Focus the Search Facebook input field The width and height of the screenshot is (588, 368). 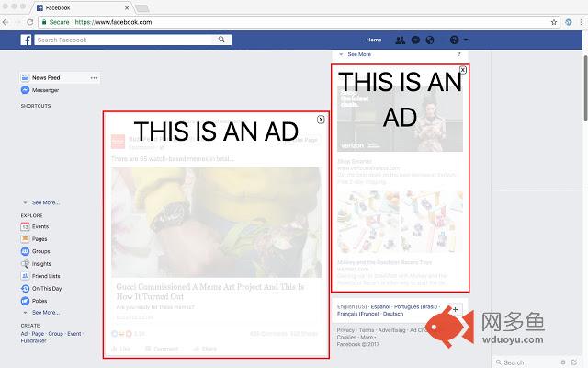pos(132,40)
